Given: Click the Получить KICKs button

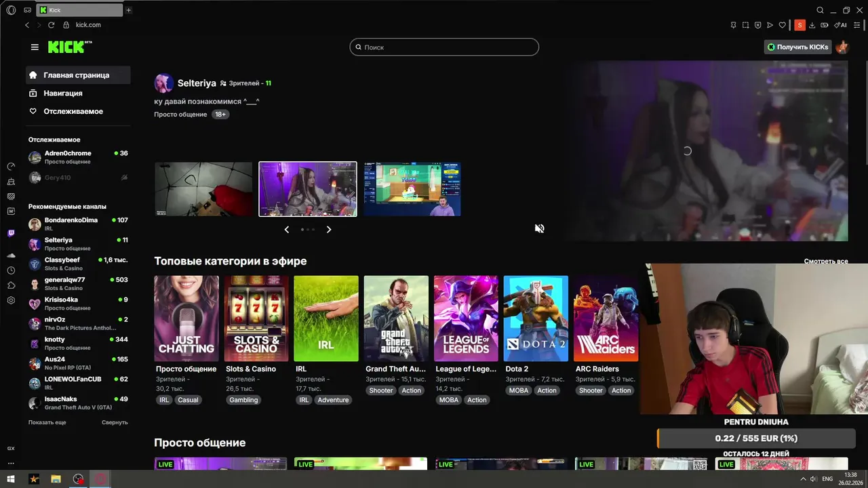Looking at the screenshot, I should [797, 47].
